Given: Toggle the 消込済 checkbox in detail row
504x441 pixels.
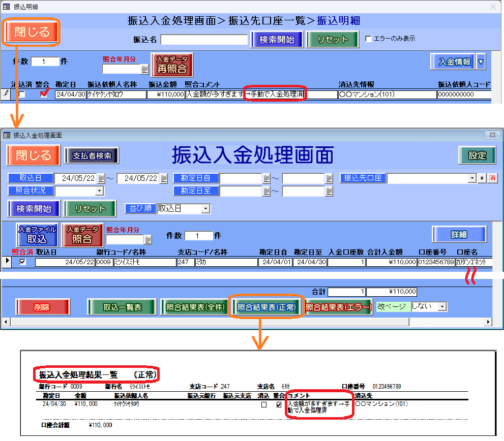Looking at the screenshot, I should 21,94.
